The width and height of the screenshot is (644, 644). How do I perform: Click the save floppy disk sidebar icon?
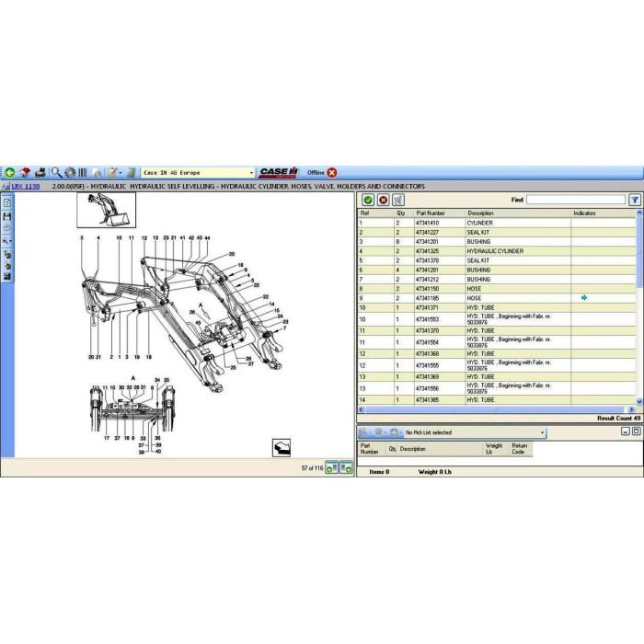(7, 216)
